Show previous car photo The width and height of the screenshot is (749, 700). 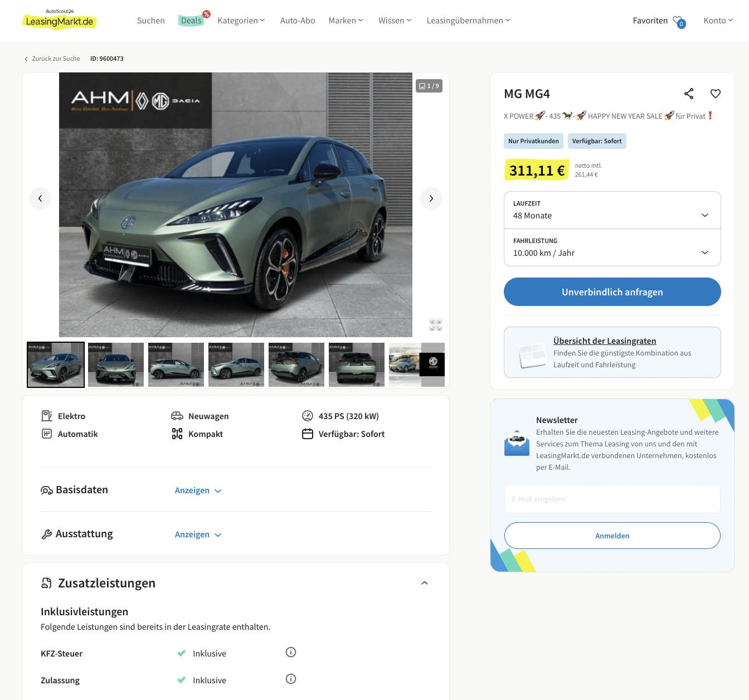[x=40, y=198]
